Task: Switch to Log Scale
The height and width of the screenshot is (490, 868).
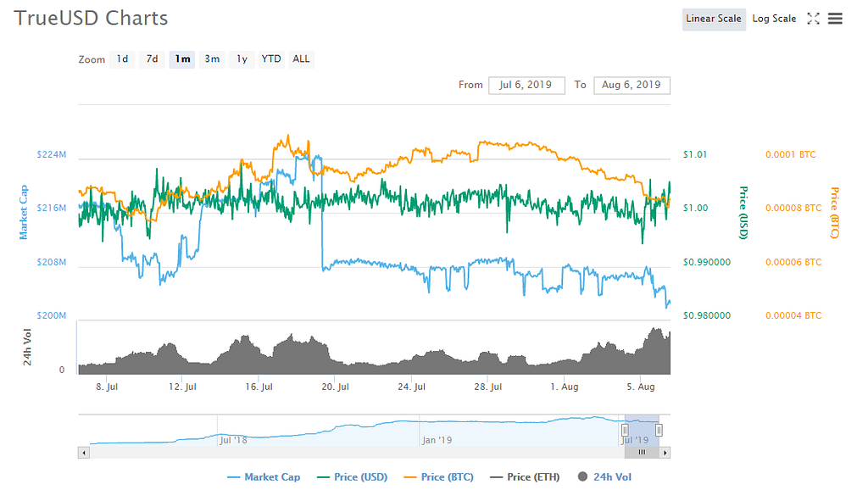Action: [x=774, y=19]
